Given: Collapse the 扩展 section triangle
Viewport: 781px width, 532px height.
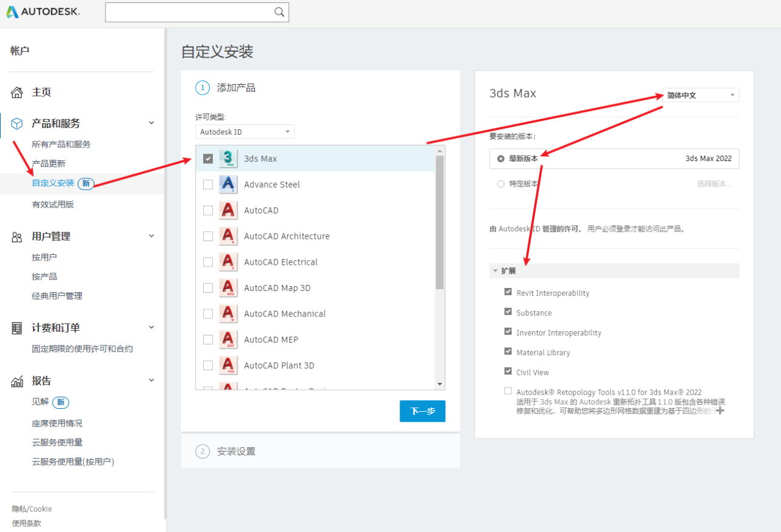Looking at the screenshot, I should coord(495,271).
